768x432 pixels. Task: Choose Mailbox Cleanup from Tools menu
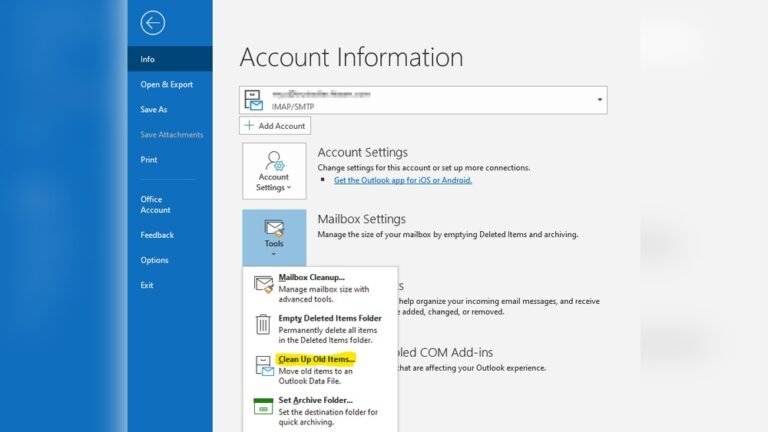click(x=320, y=288)
